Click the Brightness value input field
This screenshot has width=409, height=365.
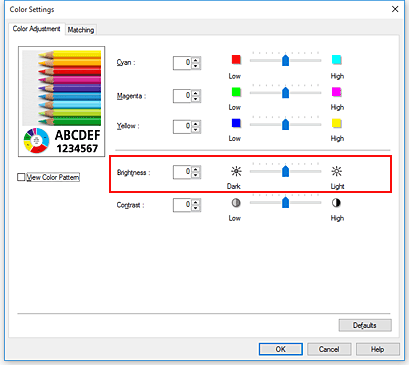click(x=182, y=172)
